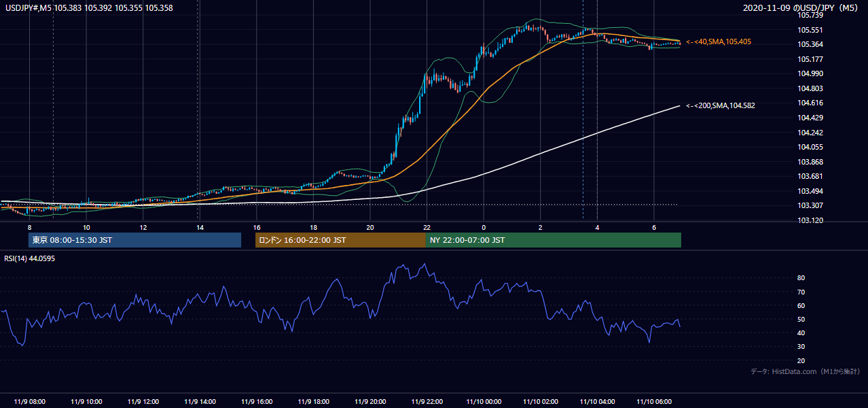Image resolution: width=868 pixels, height=408 pixels.
Task: Click the RSI 60 level label
Action: tap(801, 305)
